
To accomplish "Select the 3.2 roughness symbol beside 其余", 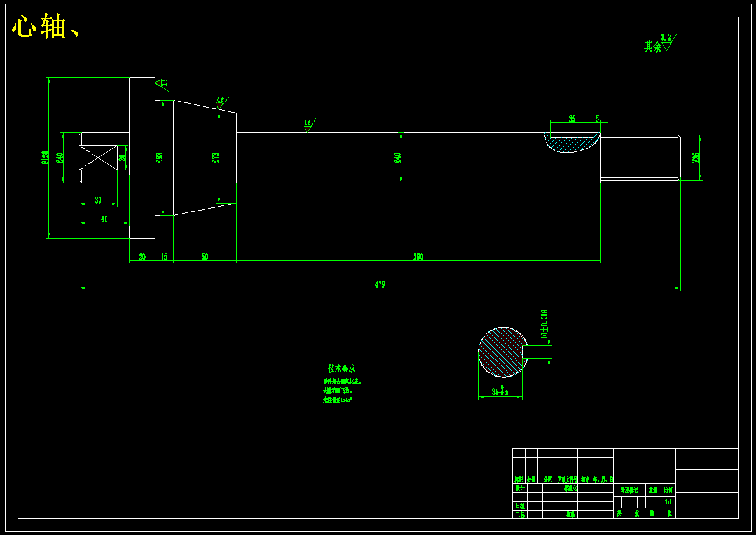I will [x=670, y=41].
